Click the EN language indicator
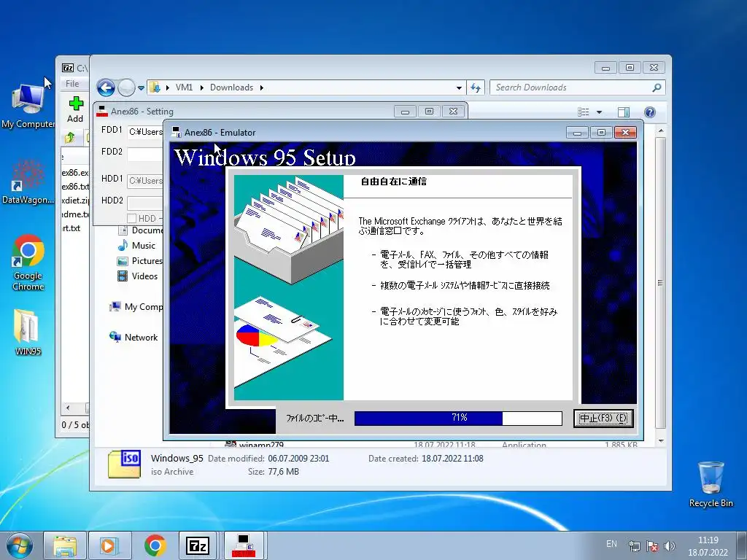Image resolution: width=747 pixels, height=560 pixels. point(612,544)
